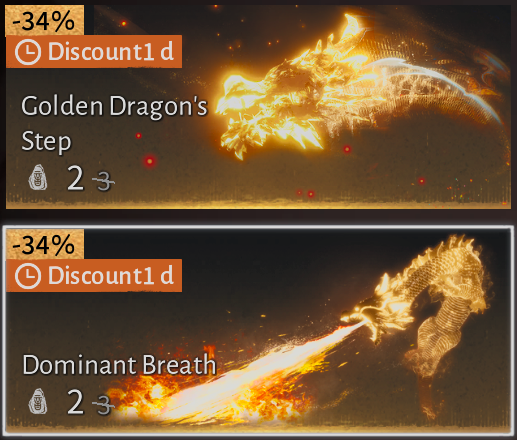
Task: Open the highlighted Dominant Breath shop card
Action: tap(258, 331)
